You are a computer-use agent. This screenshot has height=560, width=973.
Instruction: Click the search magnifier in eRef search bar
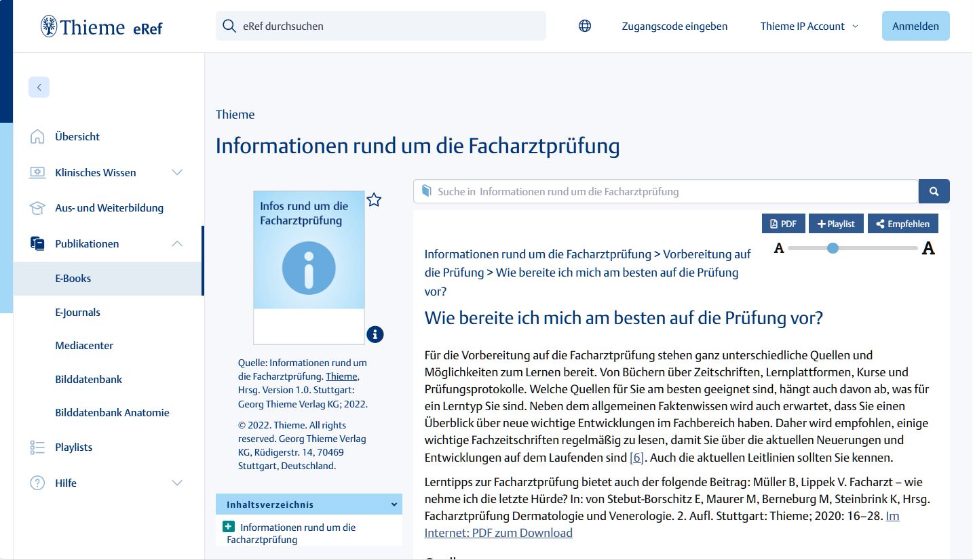tap(229, 26)
